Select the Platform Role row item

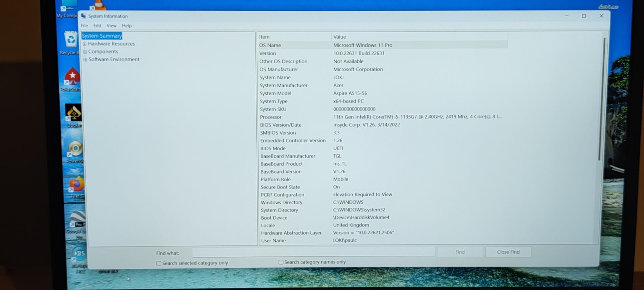coord(275,179)
